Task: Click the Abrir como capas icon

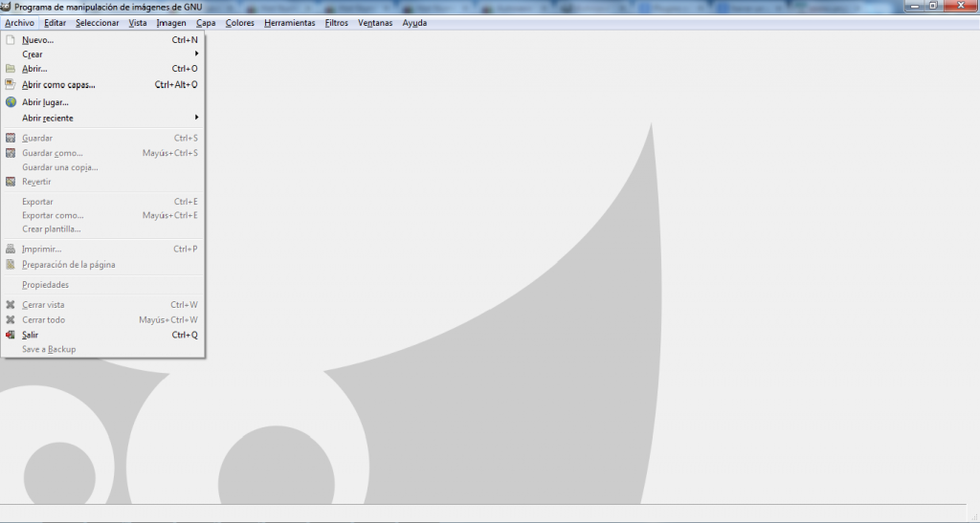Action: [x=10, y=84]
